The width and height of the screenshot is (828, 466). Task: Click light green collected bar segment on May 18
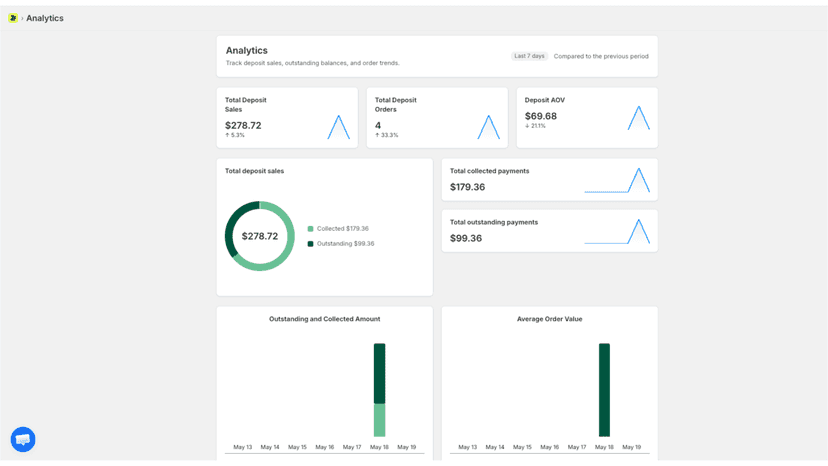379,420
